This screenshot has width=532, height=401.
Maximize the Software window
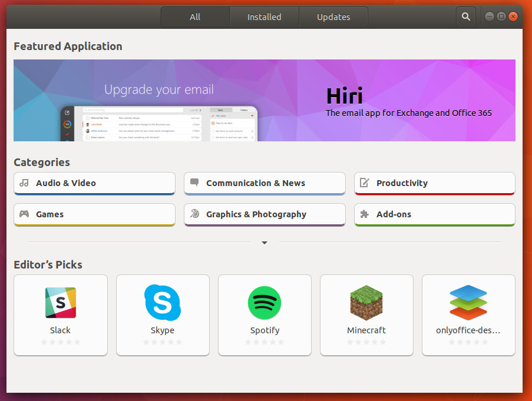point(501,16)
